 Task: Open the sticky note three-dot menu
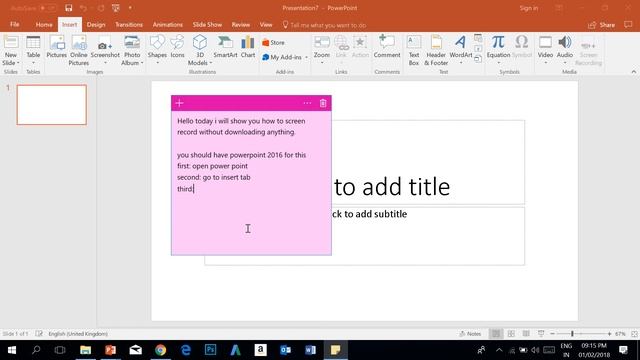pyautogui.click(x=307, y=103)
